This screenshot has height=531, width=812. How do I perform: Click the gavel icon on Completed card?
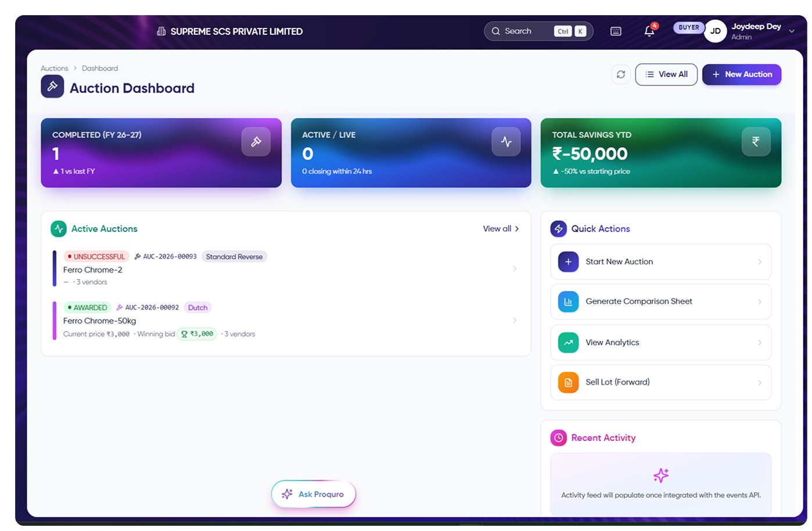[x=256, y=141]
